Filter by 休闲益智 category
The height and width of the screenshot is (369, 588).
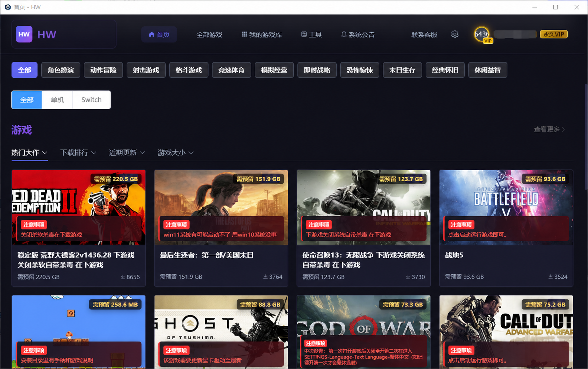point(488,70)
